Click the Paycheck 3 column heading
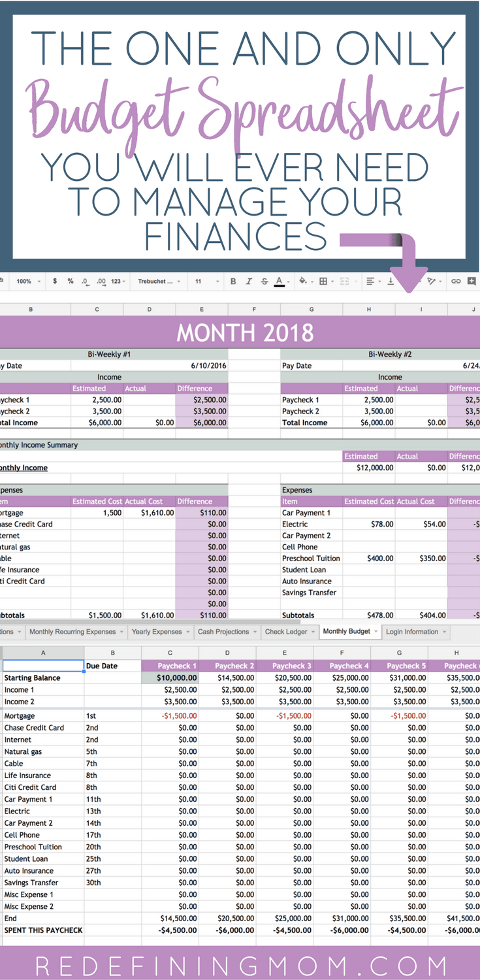 point(285,666)
